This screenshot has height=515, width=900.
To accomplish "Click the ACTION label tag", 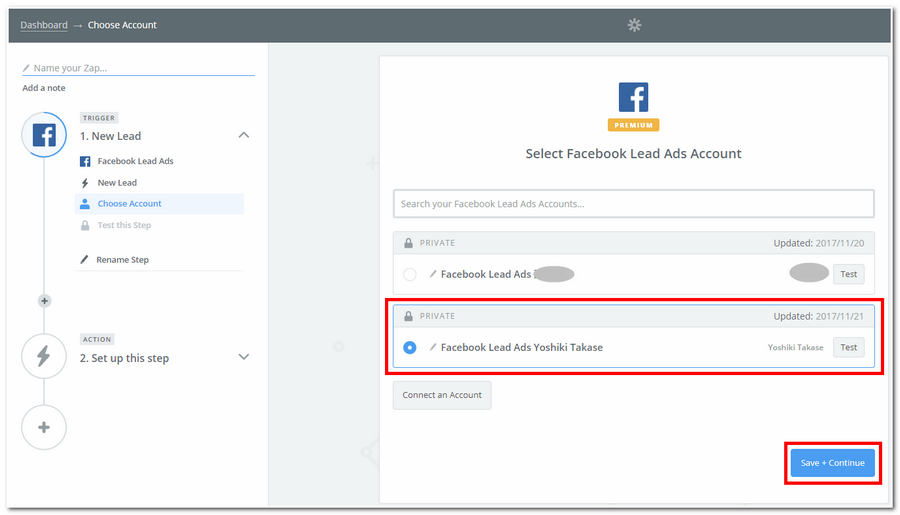I will [x=97, y=339].
